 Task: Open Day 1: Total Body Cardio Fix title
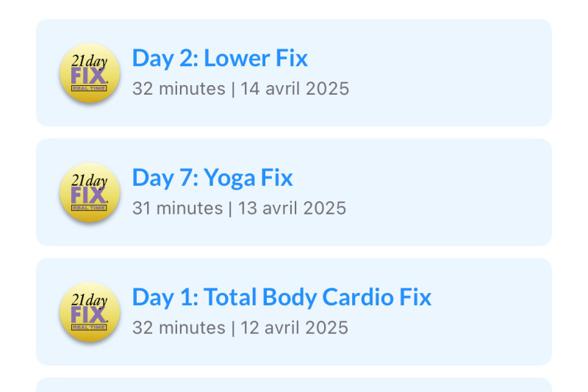click(x=282, y=297)
